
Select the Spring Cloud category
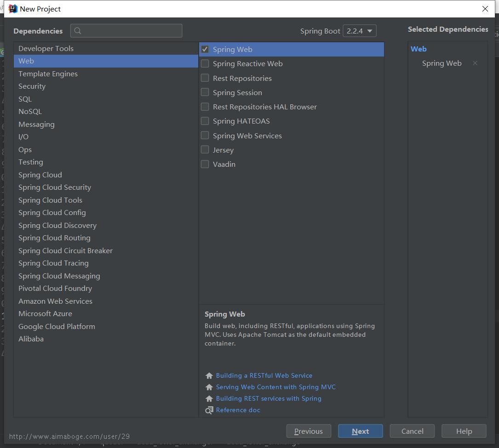click(106, 175)
